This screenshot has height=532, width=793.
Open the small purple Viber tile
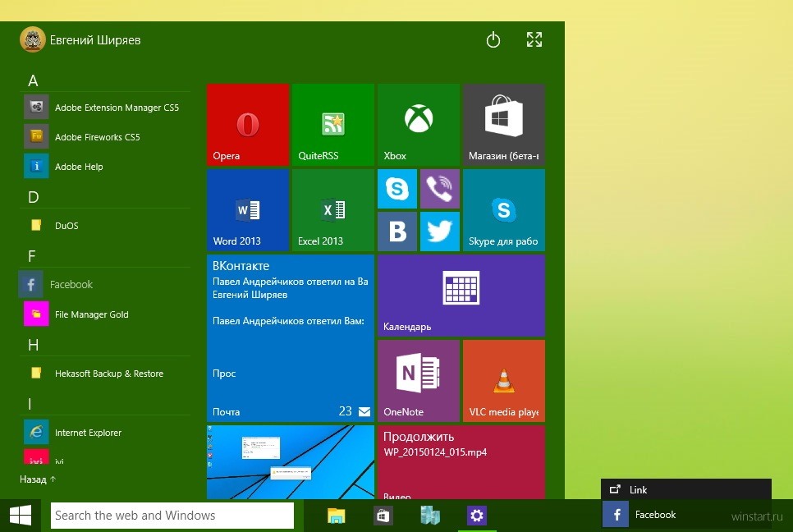pyautogui.click(x=440, y=189)
